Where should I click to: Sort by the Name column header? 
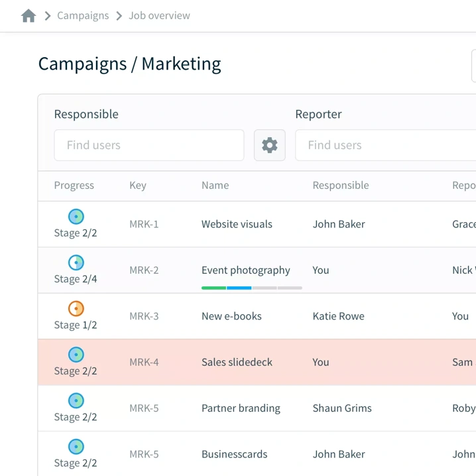pos(215,186)
